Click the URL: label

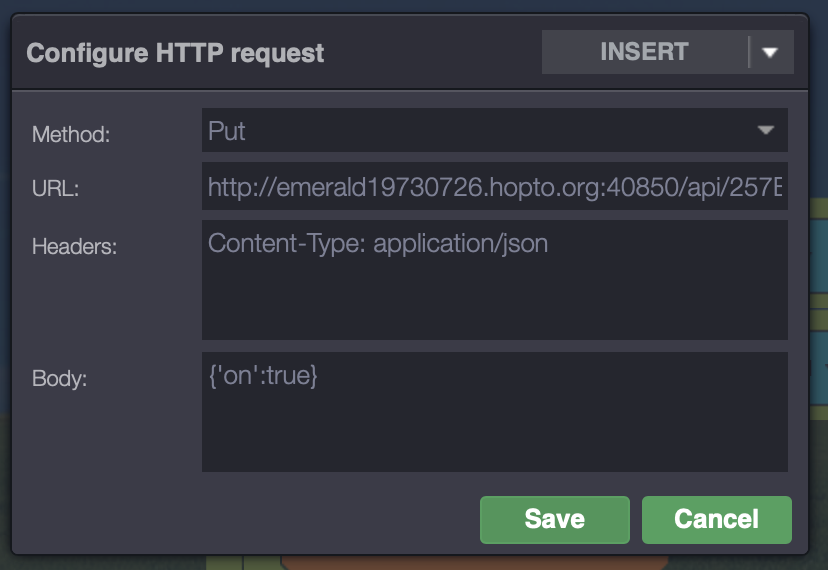click(x=55, y=188)
